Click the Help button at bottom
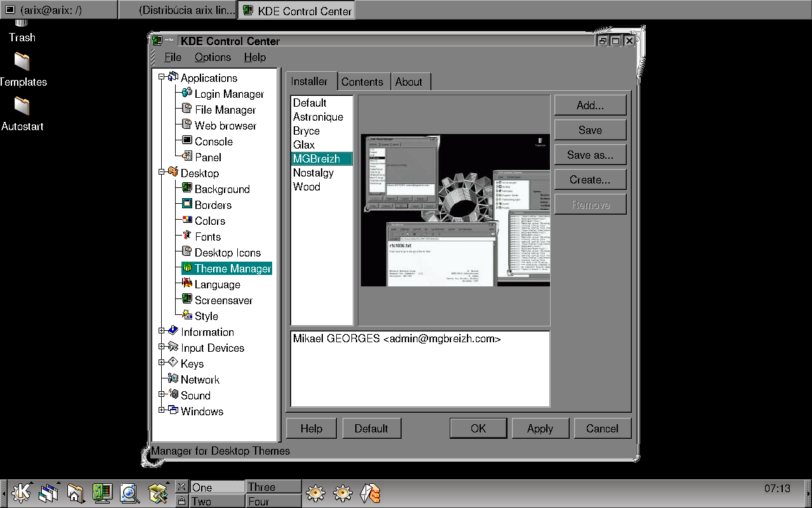The width and height of the screenshot is (812, 508). tap(311, 429)
